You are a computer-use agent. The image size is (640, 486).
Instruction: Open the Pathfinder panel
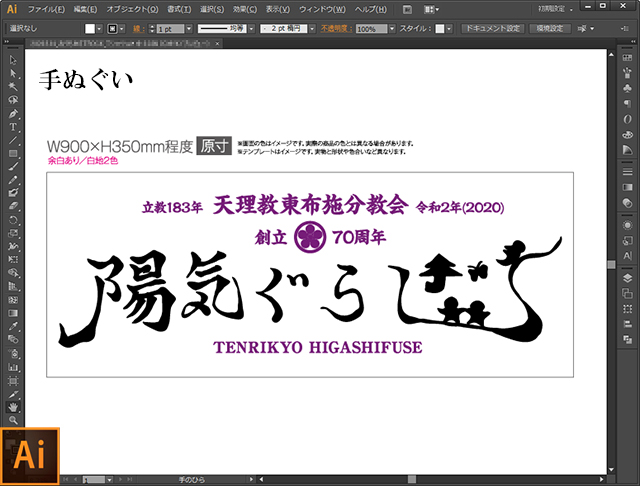(627, 340)
